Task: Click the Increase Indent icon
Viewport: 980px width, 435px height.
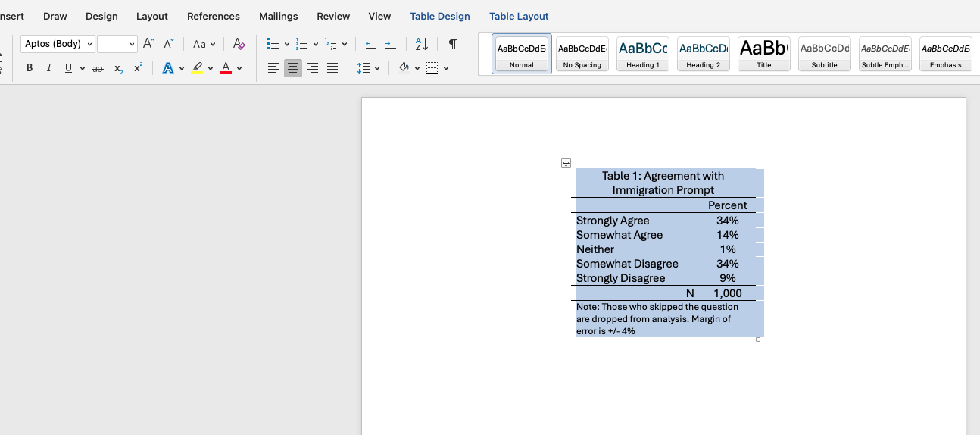Action: [x=391, y=44]
